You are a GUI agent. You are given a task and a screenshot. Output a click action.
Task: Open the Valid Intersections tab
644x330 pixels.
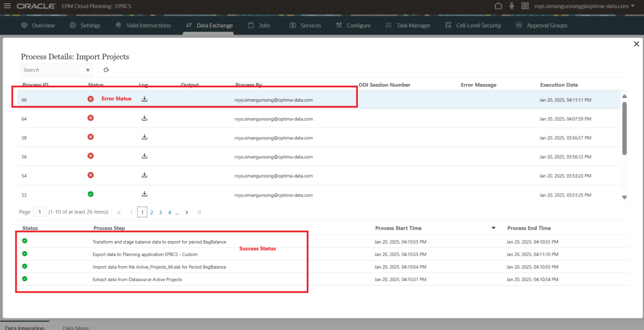coord(143,25)
